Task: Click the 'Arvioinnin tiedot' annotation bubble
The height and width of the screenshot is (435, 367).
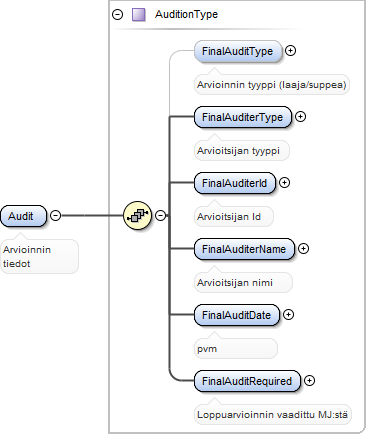Action: coord(40,256)
